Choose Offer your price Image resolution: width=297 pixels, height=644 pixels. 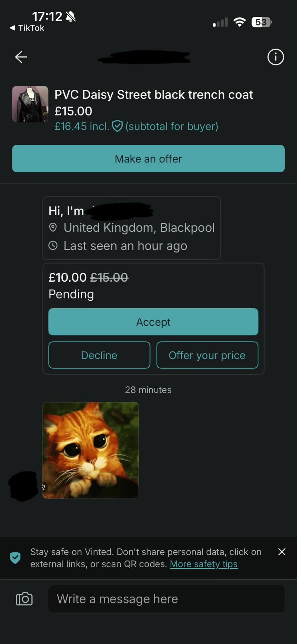point(207,355)
